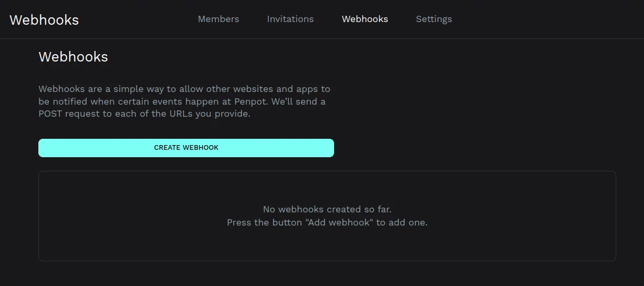Screen dimensions: 644x286
Task: Switch to the Invitations tab
Action: pyautogui.click(x=290, y=19)
